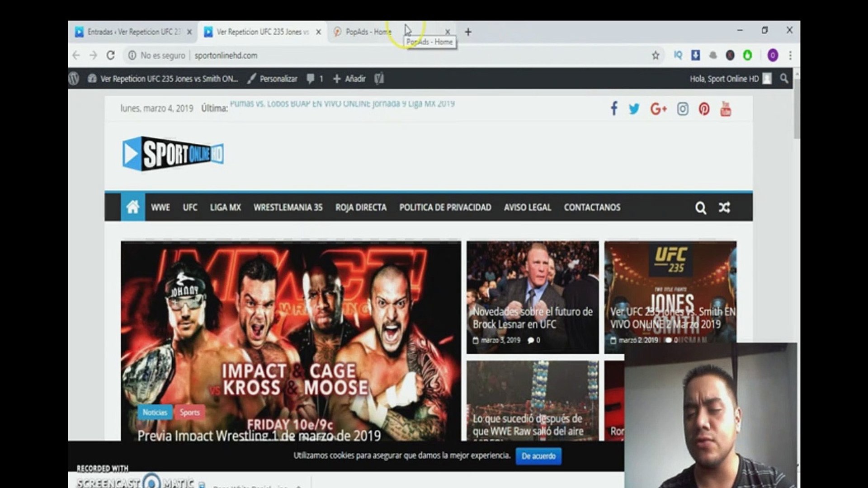Go back to the previous page
The height and width of the screenshot is (488, 868).
tap(76, 55)
